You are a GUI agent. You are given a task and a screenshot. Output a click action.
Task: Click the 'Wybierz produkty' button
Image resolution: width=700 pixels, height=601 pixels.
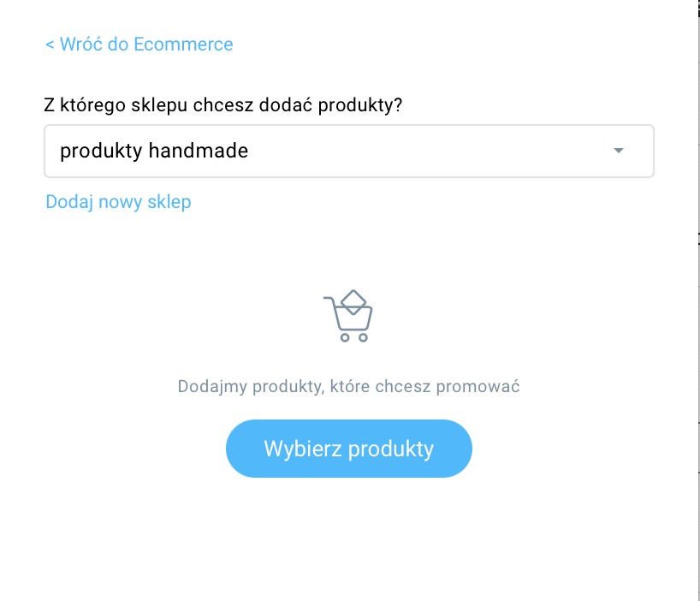(x=349, y=449)
